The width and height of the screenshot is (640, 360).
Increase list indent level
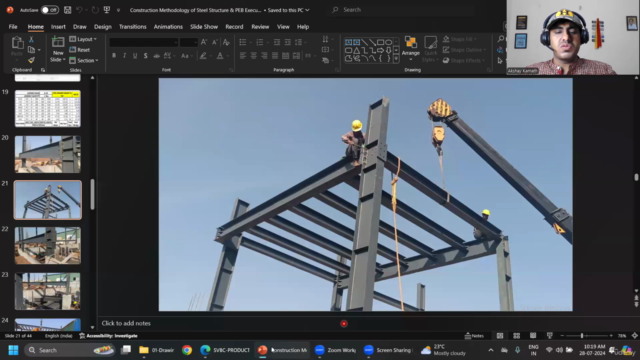288,42
